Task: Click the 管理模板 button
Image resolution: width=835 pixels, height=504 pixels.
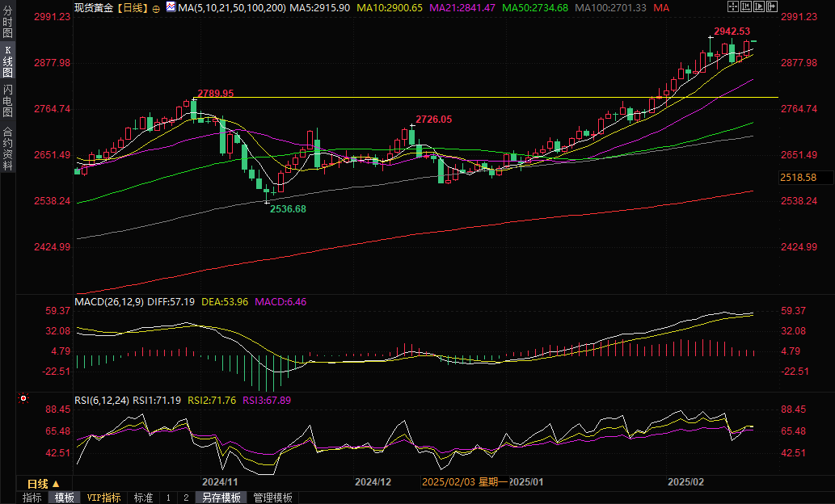Action: (272, 498)
